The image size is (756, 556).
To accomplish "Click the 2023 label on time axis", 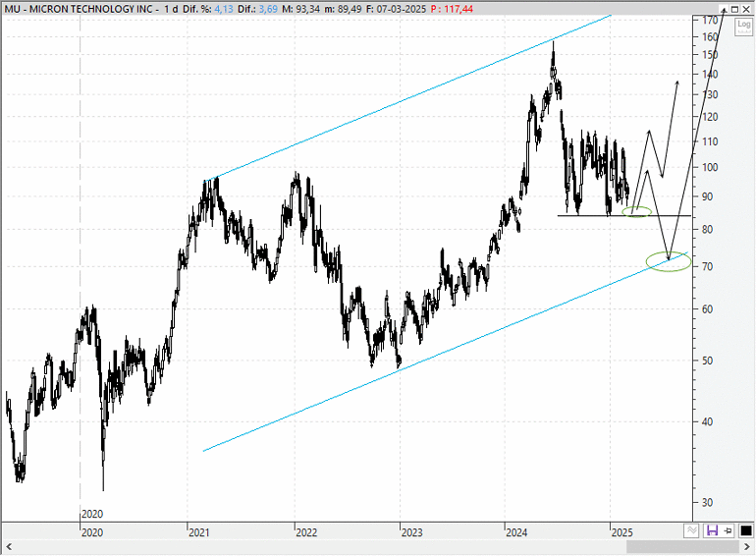I will 411,532.
